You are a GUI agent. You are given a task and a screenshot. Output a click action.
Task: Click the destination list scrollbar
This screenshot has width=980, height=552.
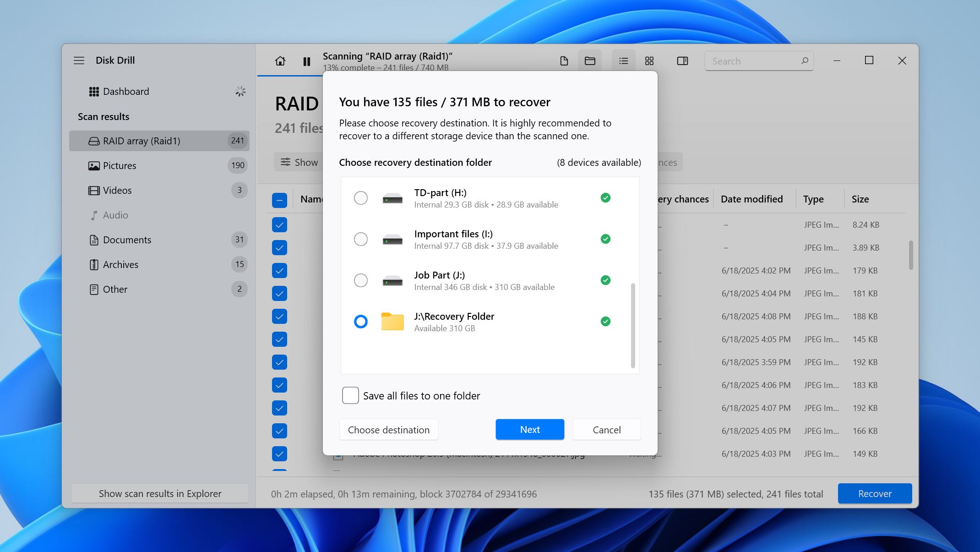(x=633, y=325)
